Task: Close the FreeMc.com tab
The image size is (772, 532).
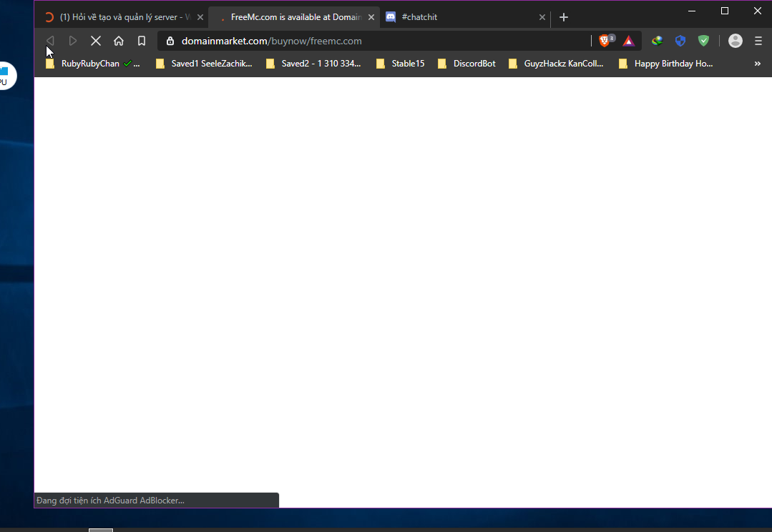Action: click(371, 17)
